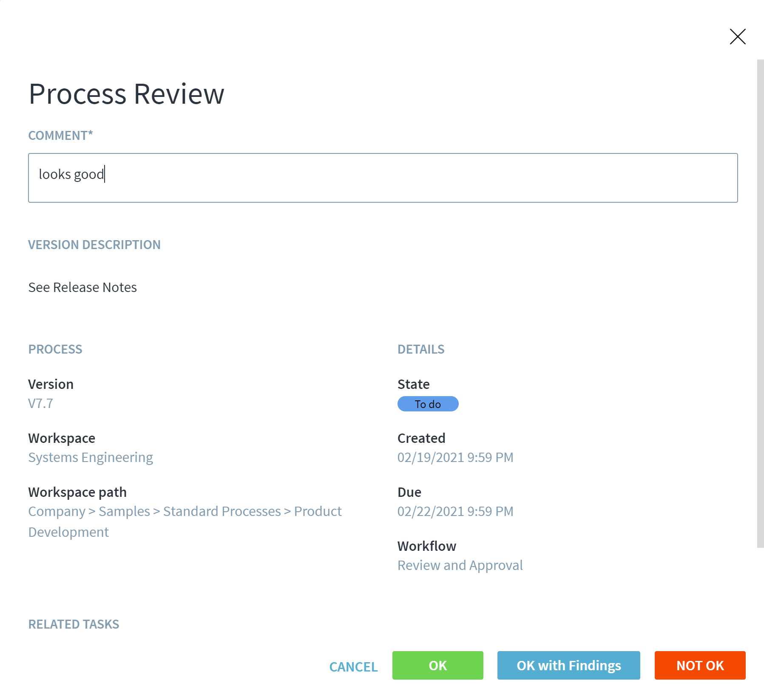Select Standard Processes in the workspace path
Screen dimensions: 764x700
(x=222, y=511)
